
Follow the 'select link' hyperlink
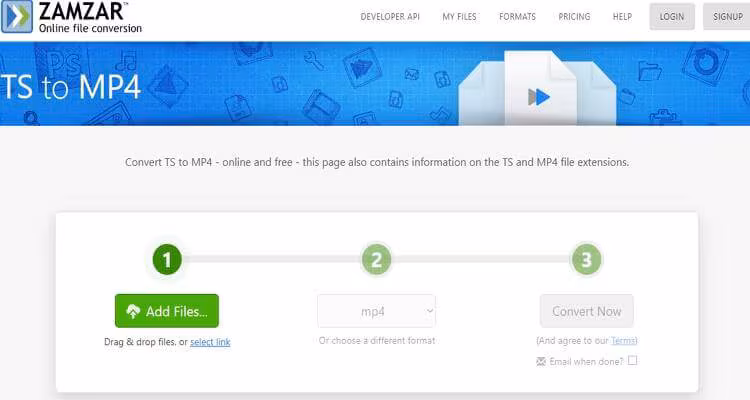(x=210, y=342)
